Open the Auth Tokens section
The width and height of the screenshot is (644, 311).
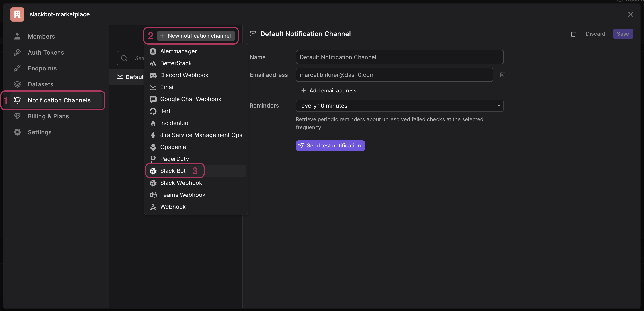tap(56, 52)
